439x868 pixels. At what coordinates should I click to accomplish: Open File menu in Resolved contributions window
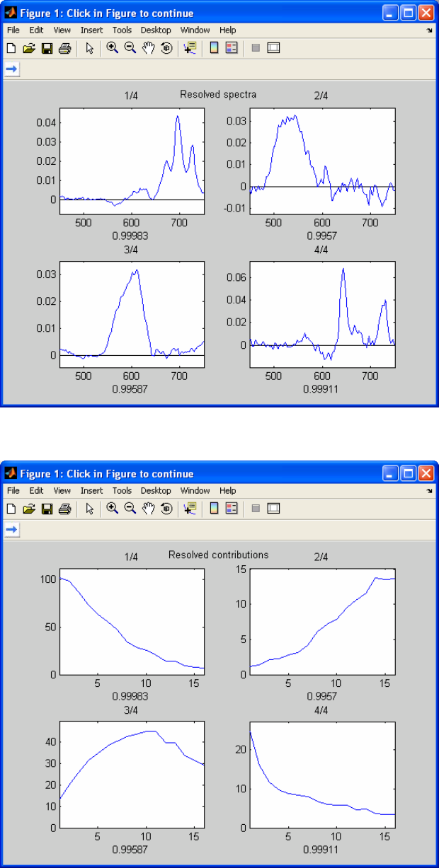click(x=13, y=490)
